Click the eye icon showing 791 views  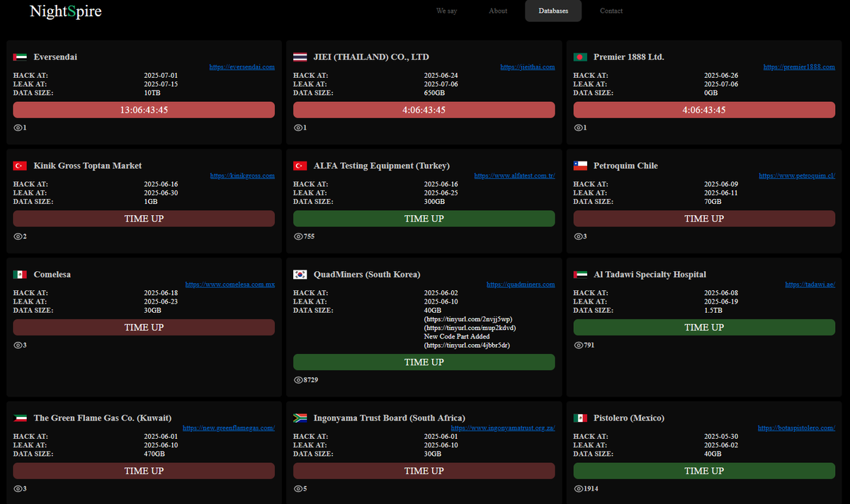(x=578, y=345)
